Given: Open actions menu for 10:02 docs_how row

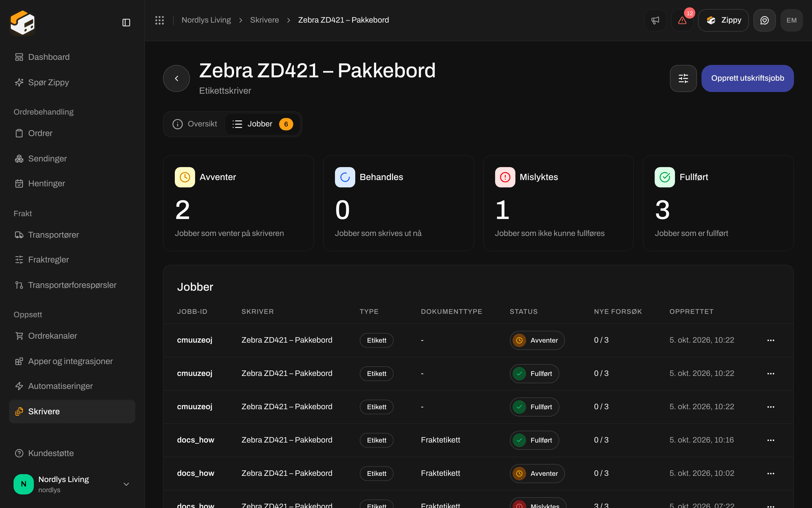Looking at the screenshot, I should [771, 473].
